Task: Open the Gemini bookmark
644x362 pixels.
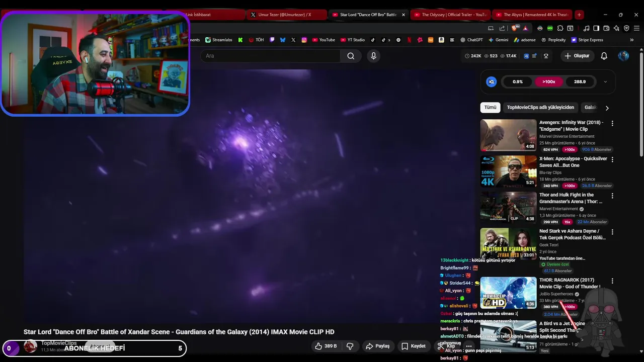Action: (x=498, y=40)
